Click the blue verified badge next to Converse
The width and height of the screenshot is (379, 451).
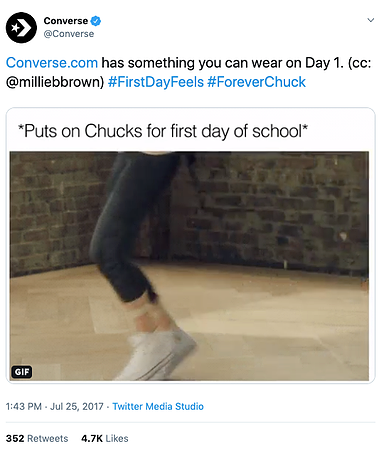point(96,21)
